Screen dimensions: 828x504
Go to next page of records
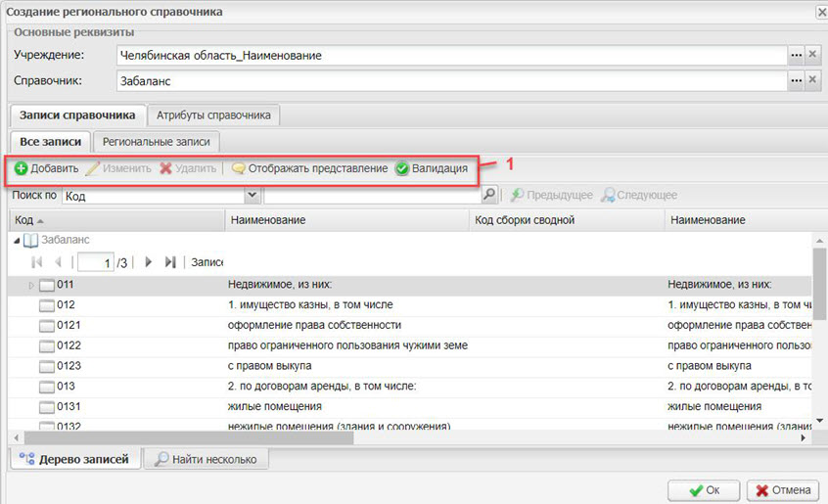click(x=149, y=262)
